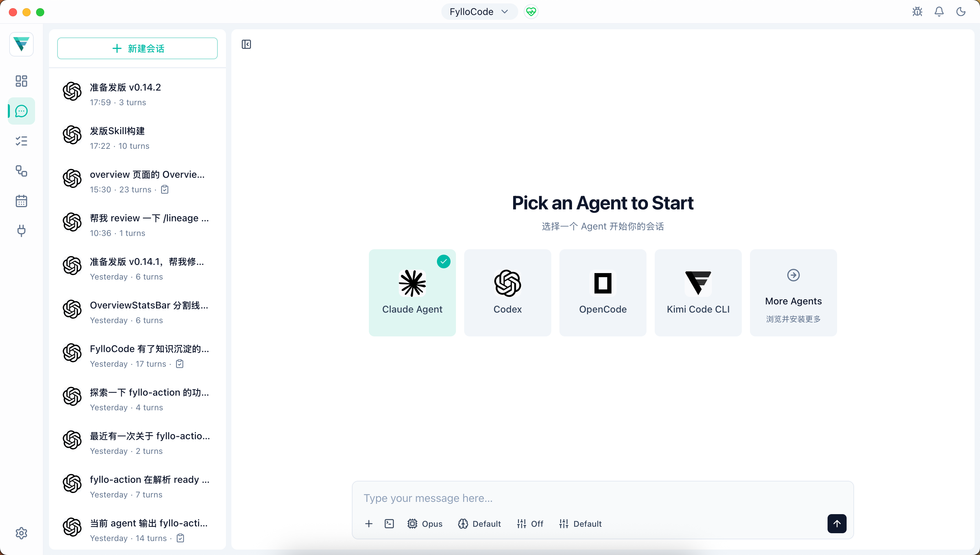Open the workflow nodes sidebar icon

tap(21, 171)
